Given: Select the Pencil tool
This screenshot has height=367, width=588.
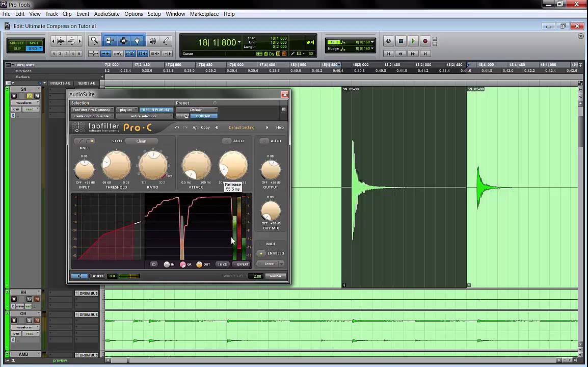Looking at the screenshot, I should tap(166, 41).
